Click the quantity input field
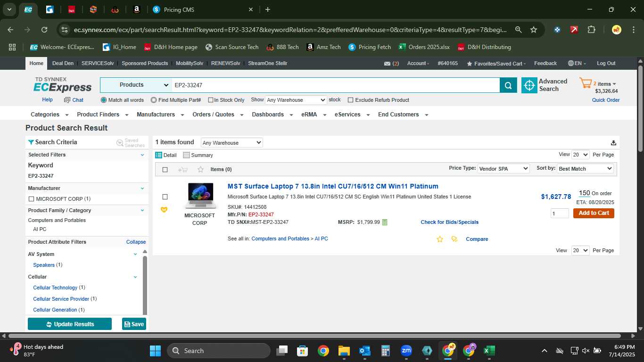 point(560,214)
